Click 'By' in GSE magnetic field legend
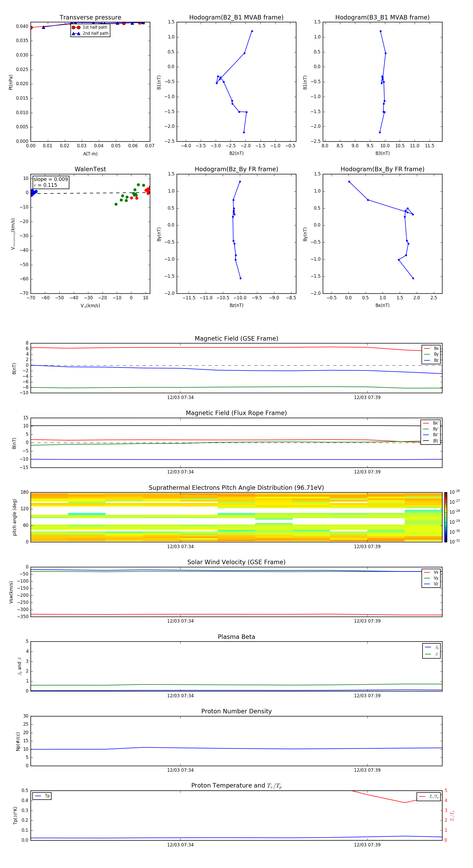This screenshot has height=868, width=473. point(436,355)
